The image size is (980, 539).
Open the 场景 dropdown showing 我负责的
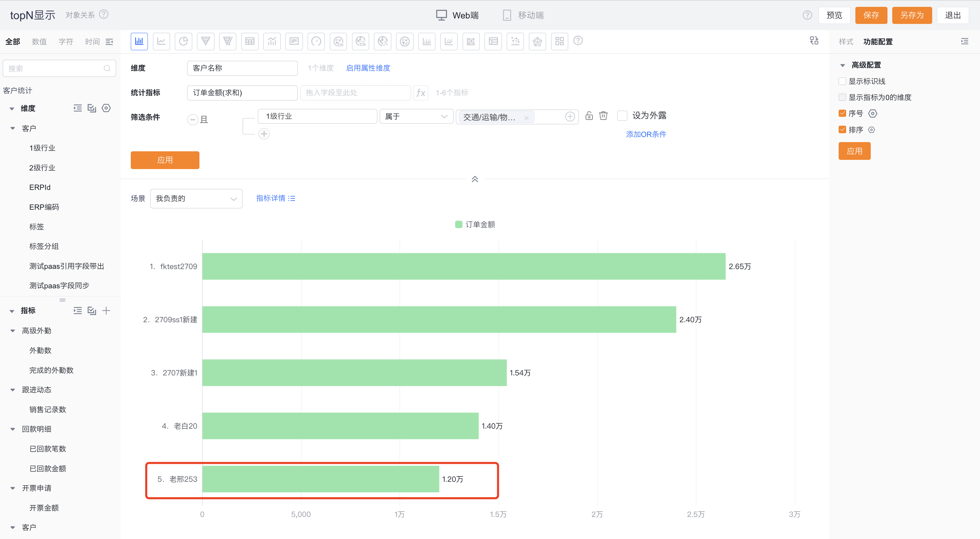(196, 198)
